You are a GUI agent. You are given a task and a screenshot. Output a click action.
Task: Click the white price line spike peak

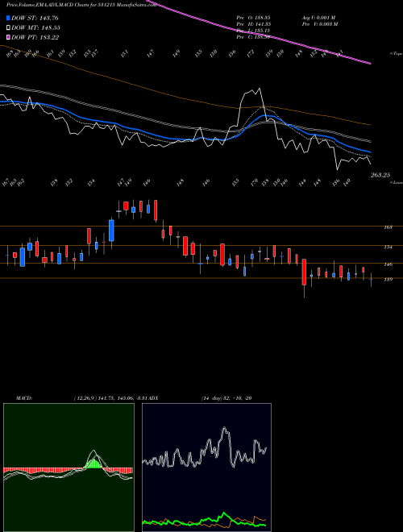point(260,89)
